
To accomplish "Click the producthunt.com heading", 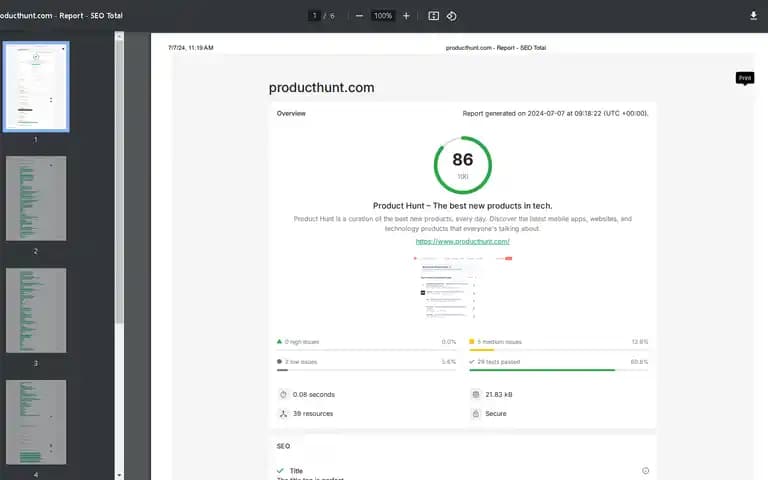I will [x=321, y=88].
